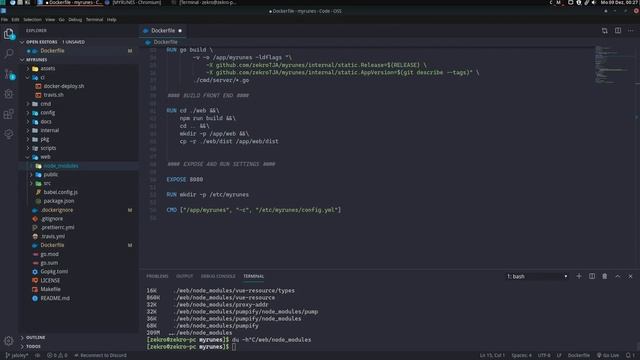Click the Spaces: 4 indentation setting
Image resolution: width=640 pixels, height=360 pixels.
pyautogui.click(x=521, y=356)
